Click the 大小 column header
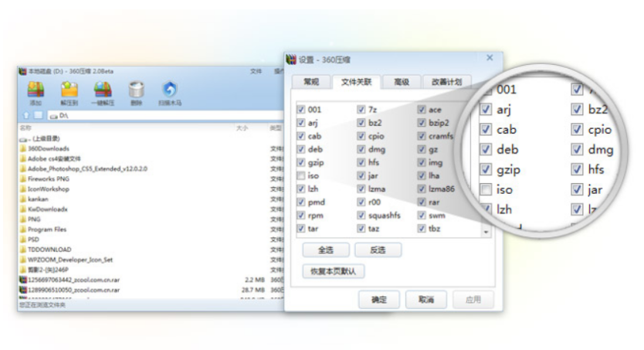The image size is (644, 350). (x=242, y=128)
